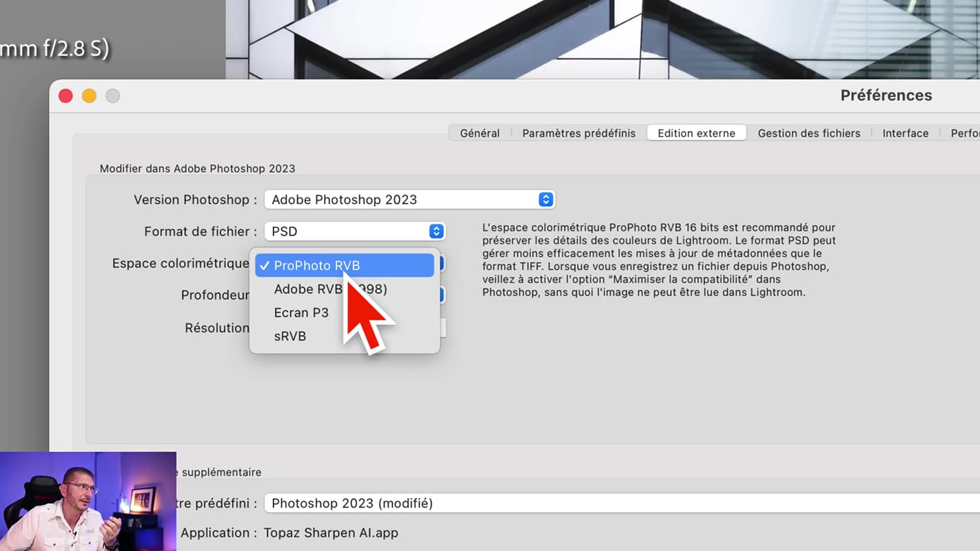This screenshot has height=551, width=980.
Task: Click the Espace colorimétrique label
Action: [181, 264]
